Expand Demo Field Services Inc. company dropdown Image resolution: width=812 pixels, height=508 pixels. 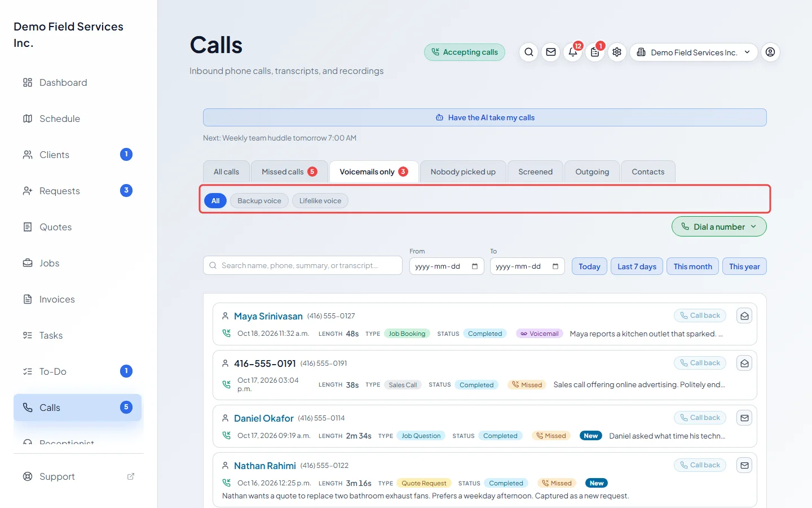(694, 52)
